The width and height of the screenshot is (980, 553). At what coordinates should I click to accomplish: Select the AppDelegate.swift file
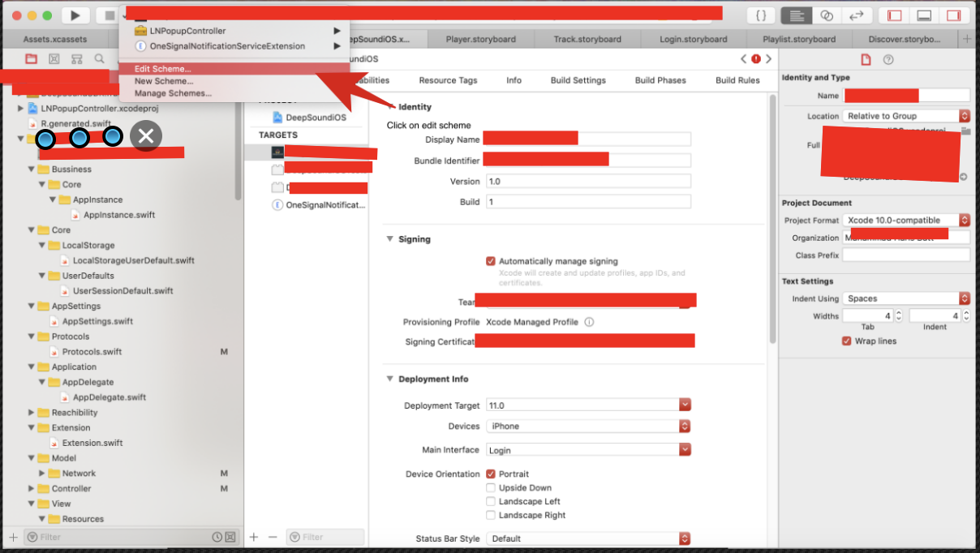click(110, 397)
